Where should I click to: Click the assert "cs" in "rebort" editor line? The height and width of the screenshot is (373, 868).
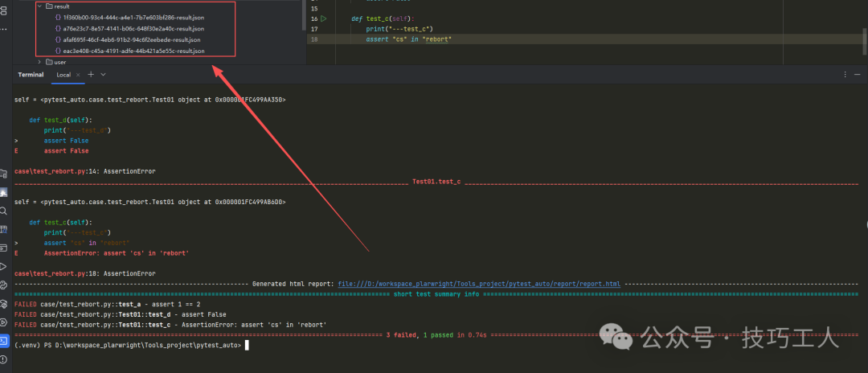click(409, 39)
